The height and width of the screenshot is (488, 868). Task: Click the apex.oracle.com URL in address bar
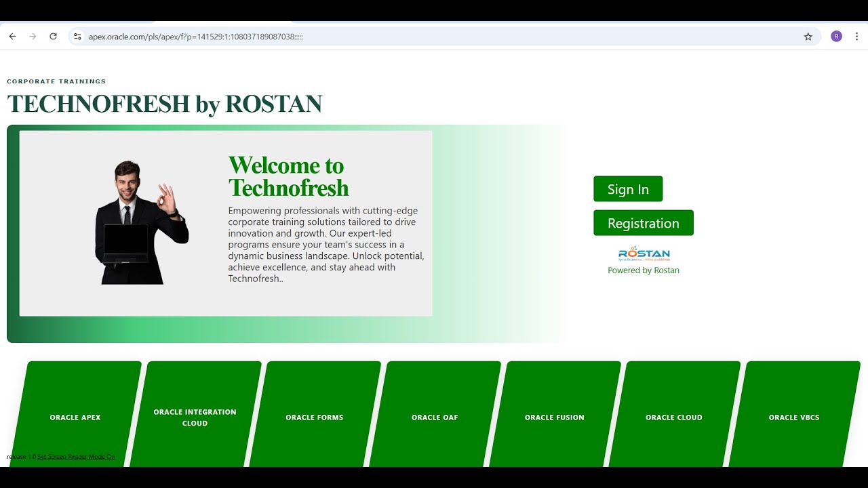tap(195, 37)
